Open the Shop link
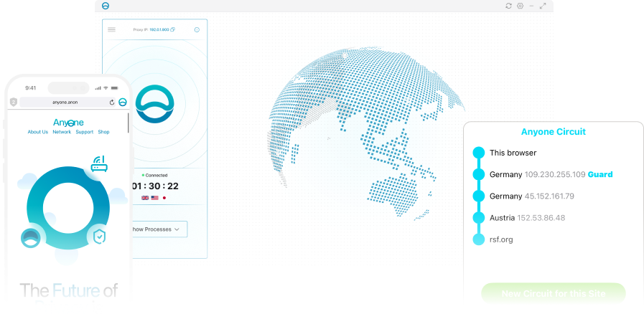 103,132
